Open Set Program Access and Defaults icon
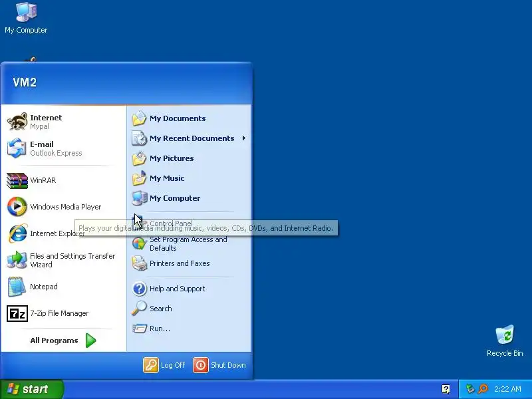 139,243
